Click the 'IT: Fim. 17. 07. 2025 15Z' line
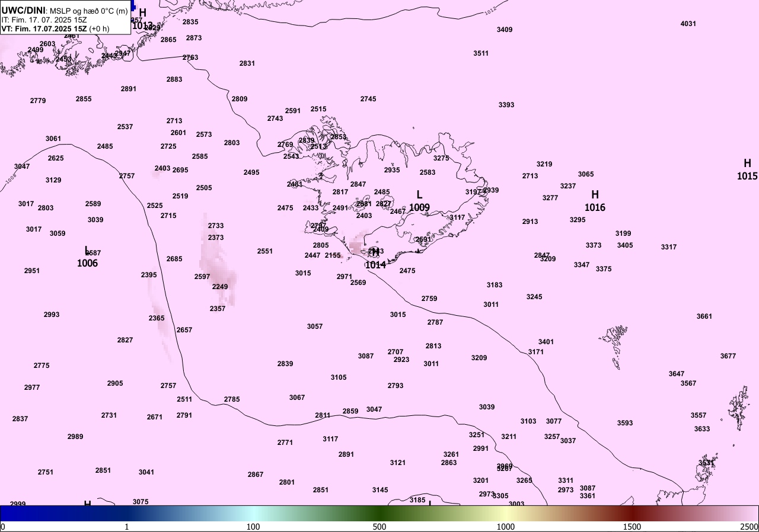The height and width of the screenshot is (532, 759). pyautogui.click(x=44, y=20)
